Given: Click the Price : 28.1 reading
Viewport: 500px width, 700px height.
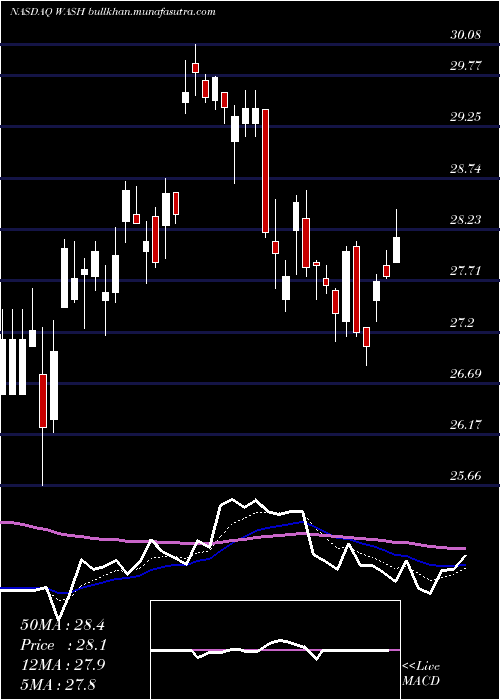Looking at the screenshot, I should click(62, 645).
